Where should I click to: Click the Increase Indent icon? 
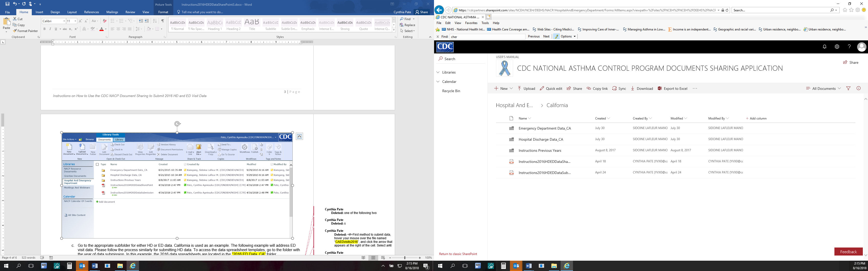146,21
